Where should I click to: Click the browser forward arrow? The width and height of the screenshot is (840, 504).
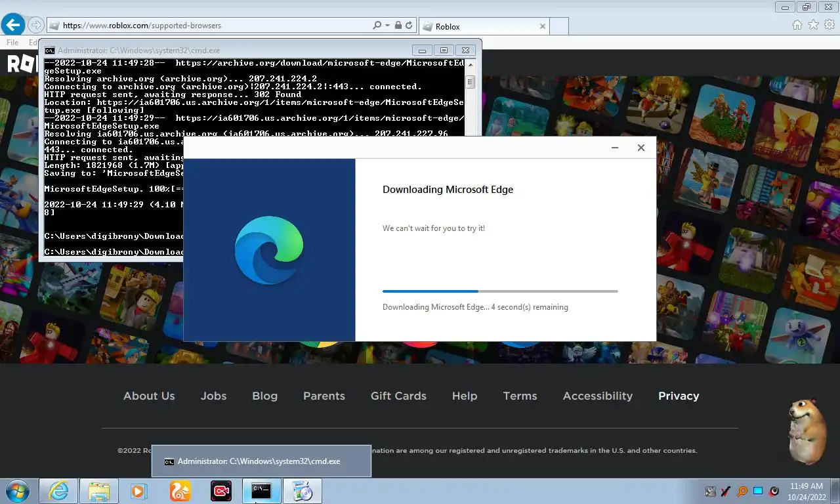tap(36, 26)
